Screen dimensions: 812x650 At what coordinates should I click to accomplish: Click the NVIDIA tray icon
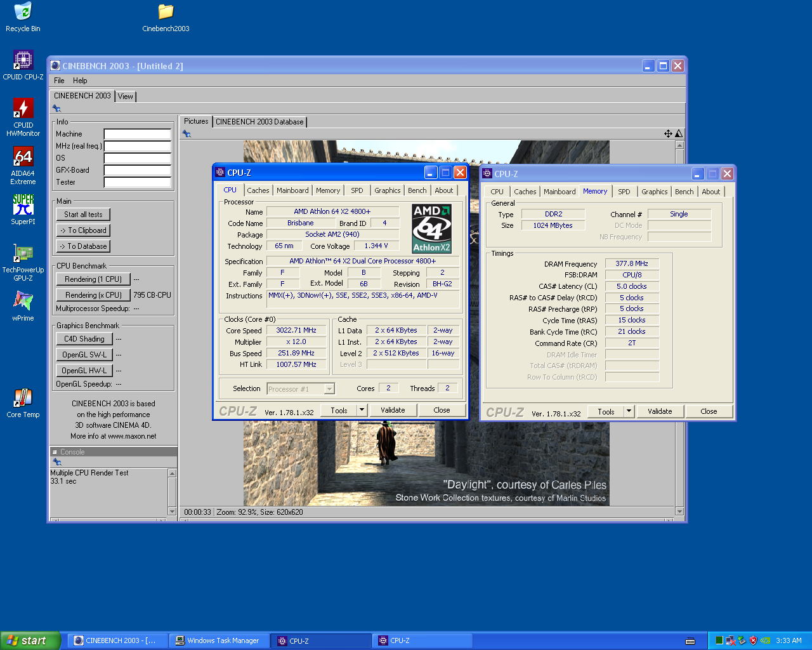[x=766, y=640]
